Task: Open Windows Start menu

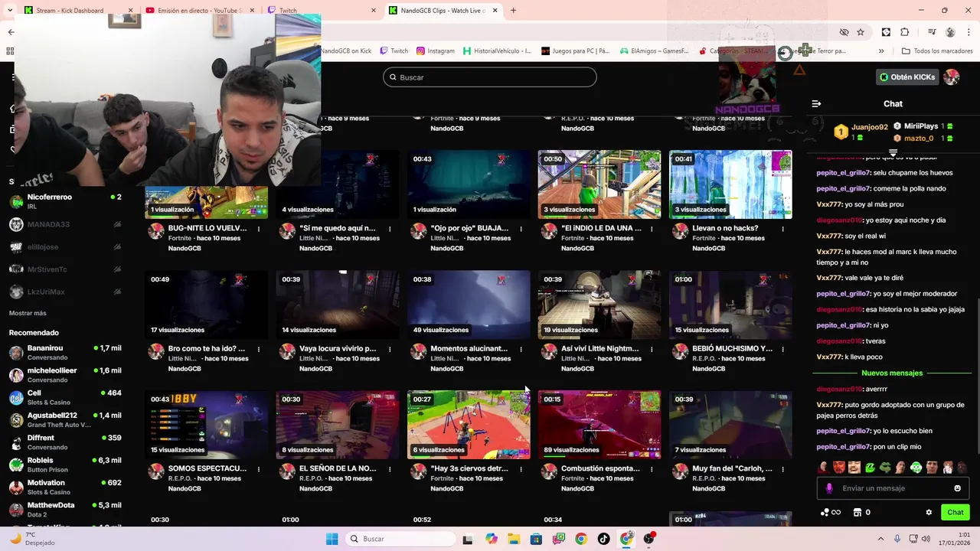Action: 332,539
